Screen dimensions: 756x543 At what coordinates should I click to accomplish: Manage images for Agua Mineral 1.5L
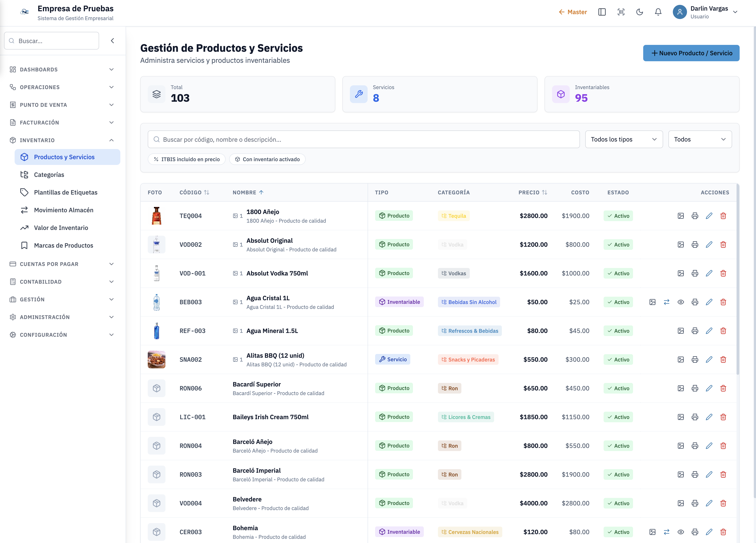681,331
